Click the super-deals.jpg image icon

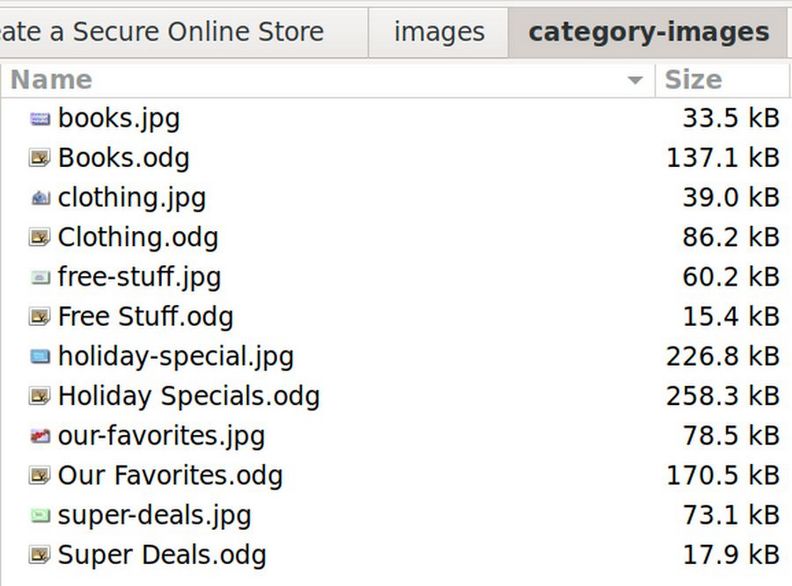tap(40, 516)
